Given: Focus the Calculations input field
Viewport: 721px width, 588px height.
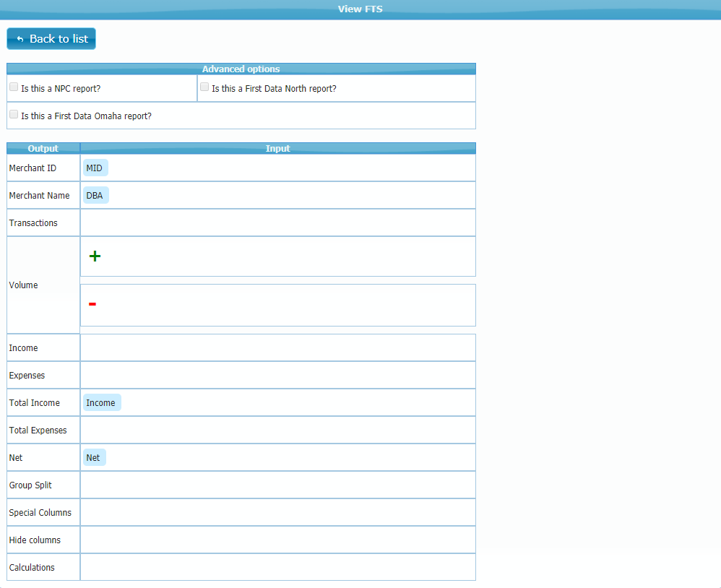Looking at the screenshot, I should pyautogui.click(x=277, y=568).
